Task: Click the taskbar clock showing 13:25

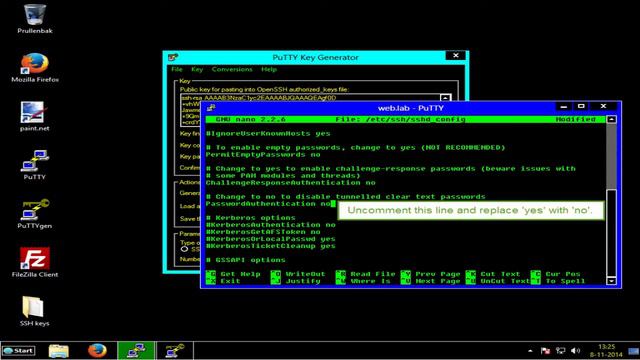Action: (x=606, y=351)
